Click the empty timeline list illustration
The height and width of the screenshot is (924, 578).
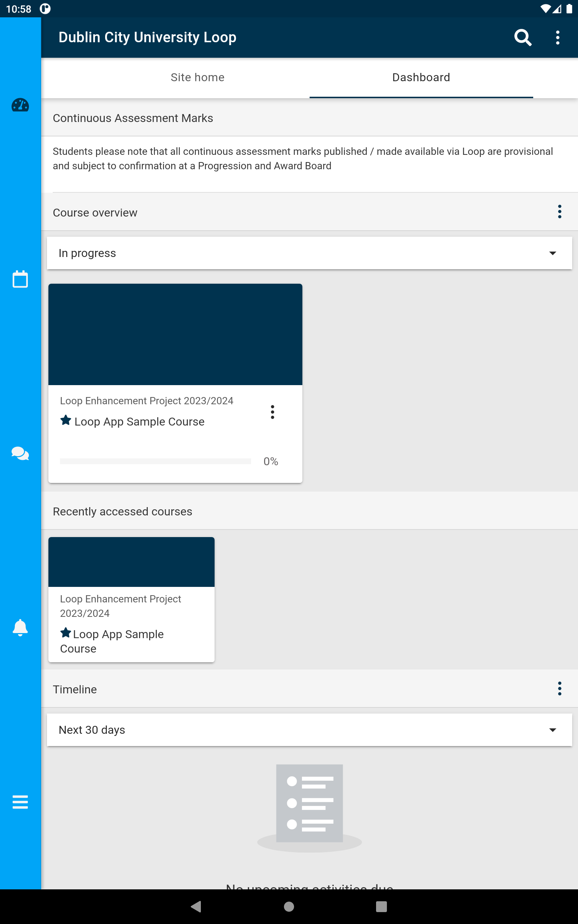click(309, 808)
